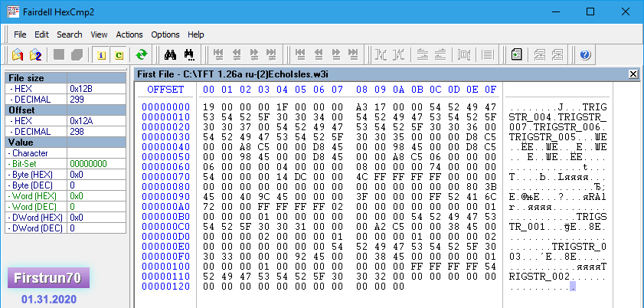Click the green refresh arrows icon
This screenshot has width=644, height=308.
click(142, 54)
